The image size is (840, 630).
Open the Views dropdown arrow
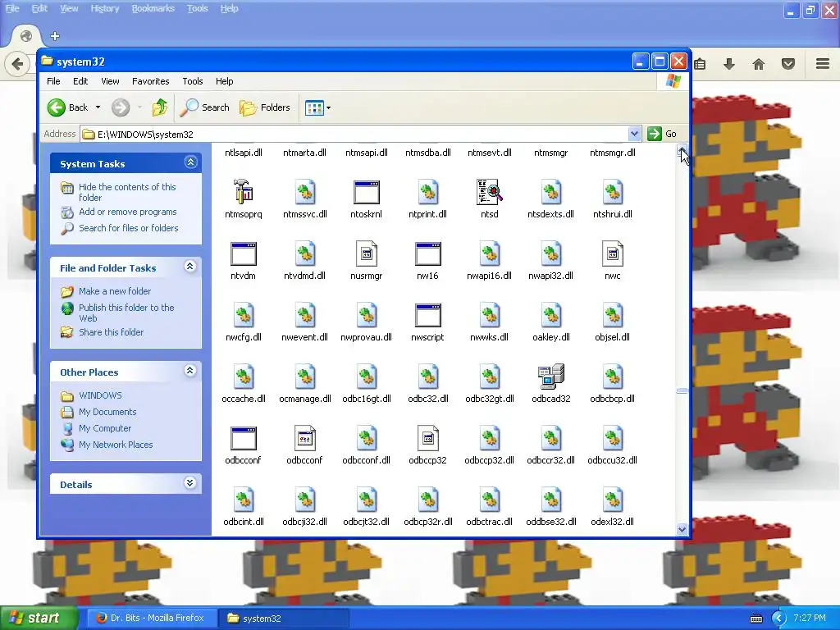coord(328,107)
